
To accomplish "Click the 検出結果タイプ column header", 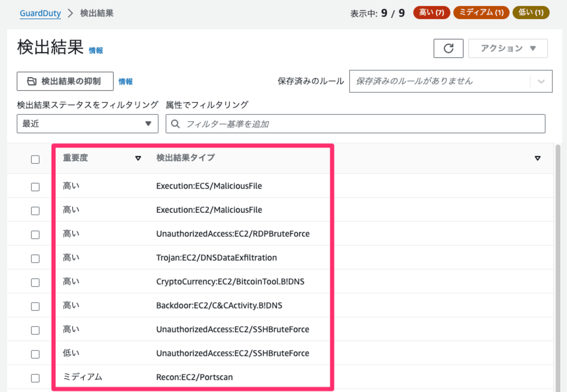I will 185,158.
